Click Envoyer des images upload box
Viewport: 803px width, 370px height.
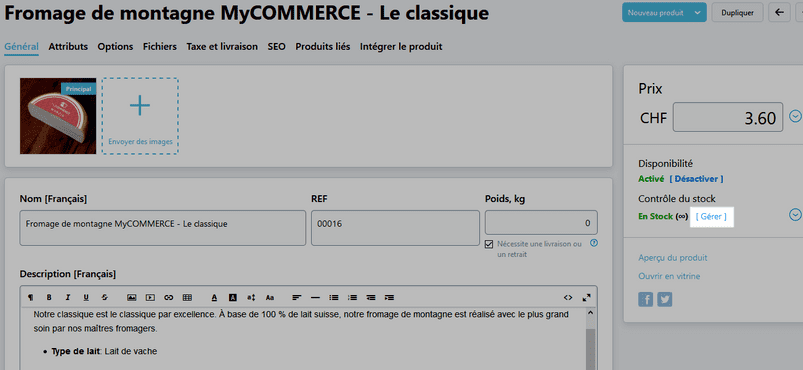tap(140, 116)
